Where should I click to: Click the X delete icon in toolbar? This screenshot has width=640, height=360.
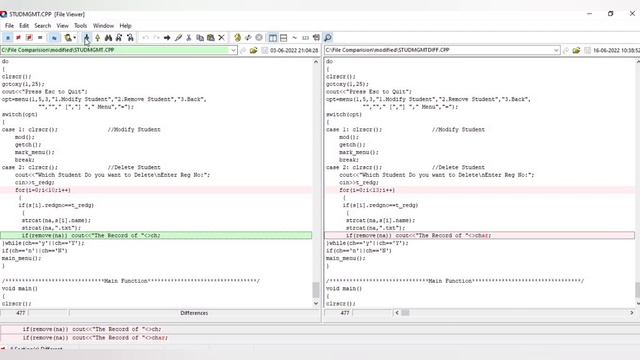coord(222,38)
